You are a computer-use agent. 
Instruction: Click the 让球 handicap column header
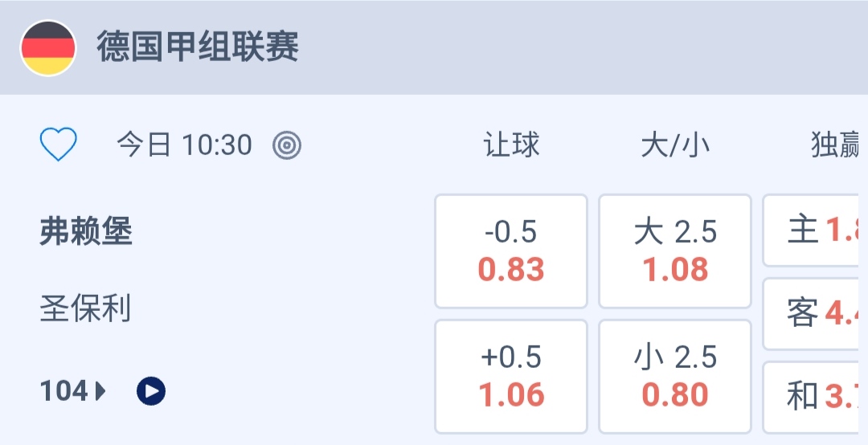click(511, 145)
